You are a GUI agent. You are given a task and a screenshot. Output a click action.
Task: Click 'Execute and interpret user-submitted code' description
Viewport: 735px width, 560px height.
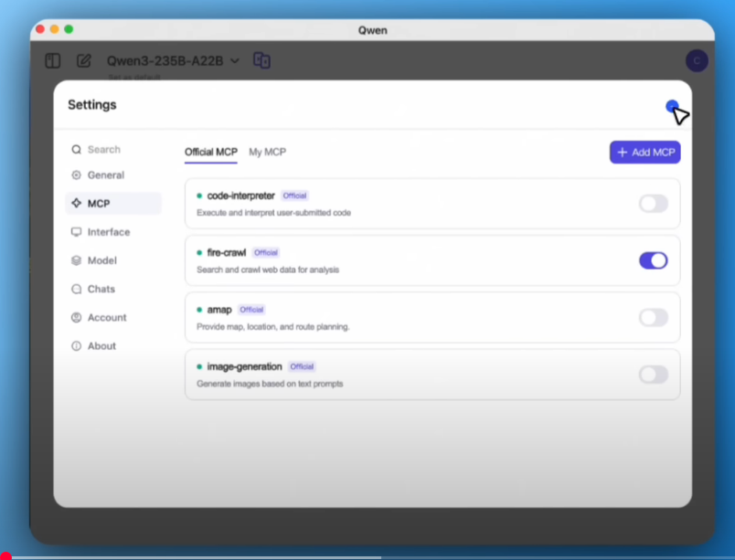[x=273, y=213]
